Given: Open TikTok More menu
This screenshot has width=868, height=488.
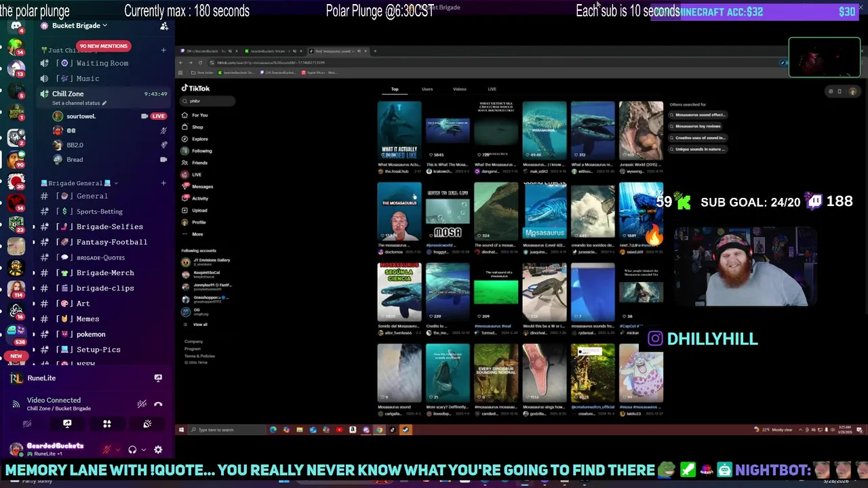Looking at the screenshot, I should pyautogui.click(x=193, y=234).
